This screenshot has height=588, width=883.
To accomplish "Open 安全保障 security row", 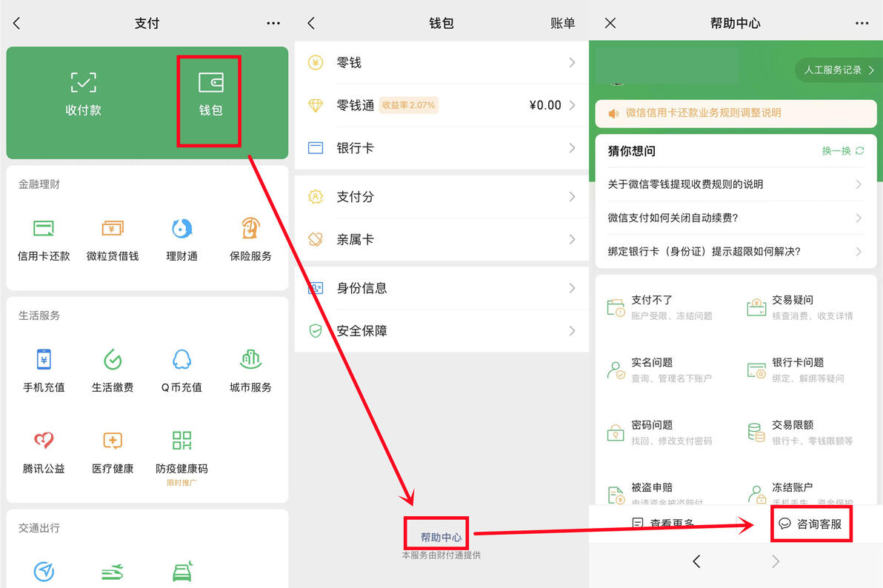I will (x=441, y=330).
